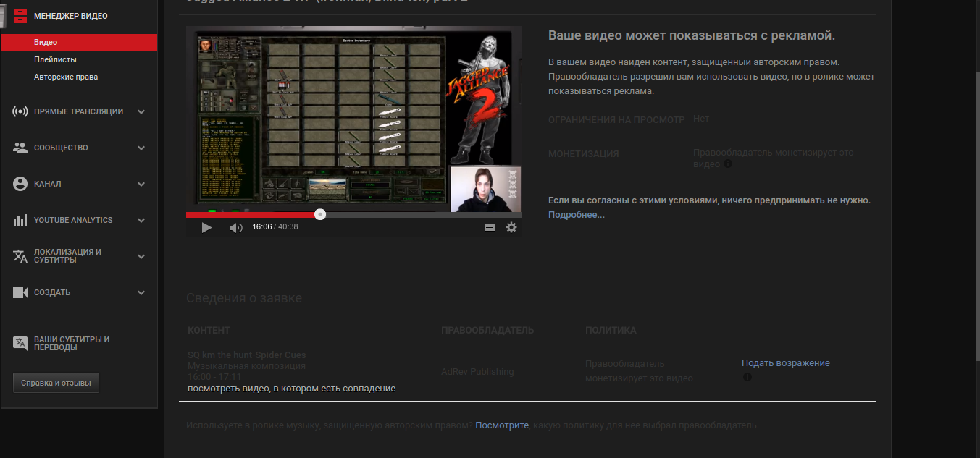This screenshot has width=980, height=458.
Task: Expand the Канал section chevron
Action: pyautogui.click(x=142, y=183)
